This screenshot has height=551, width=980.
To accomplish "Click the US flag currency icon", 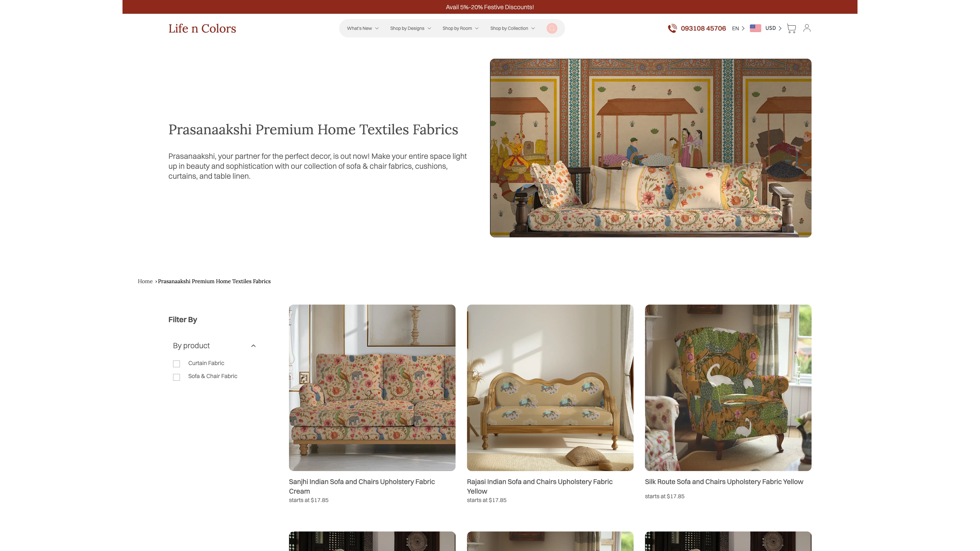I will pyautogui.click(x=755, y=28).
